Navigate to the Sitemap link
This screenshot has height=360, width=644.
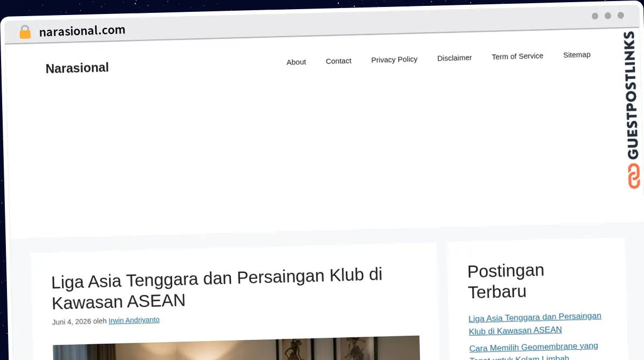[x=577, y=55]
